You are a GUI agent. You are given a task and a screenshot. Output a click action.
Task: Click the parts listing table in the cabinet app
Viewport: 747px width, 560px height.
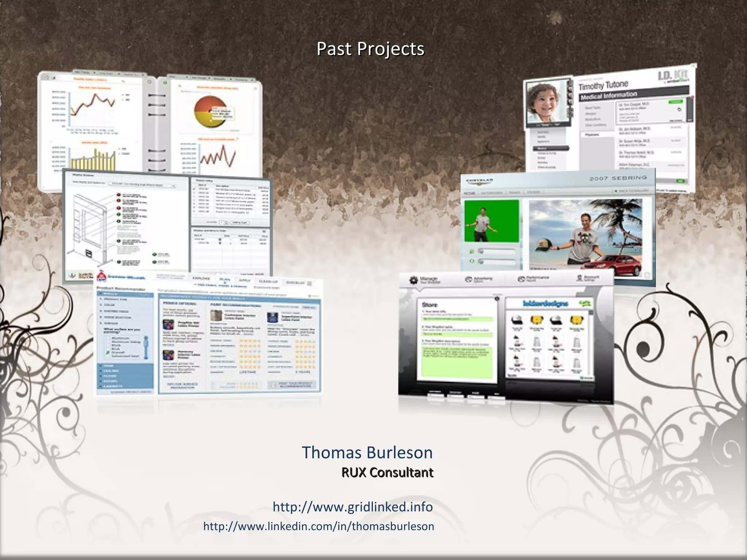click(231, 200)
